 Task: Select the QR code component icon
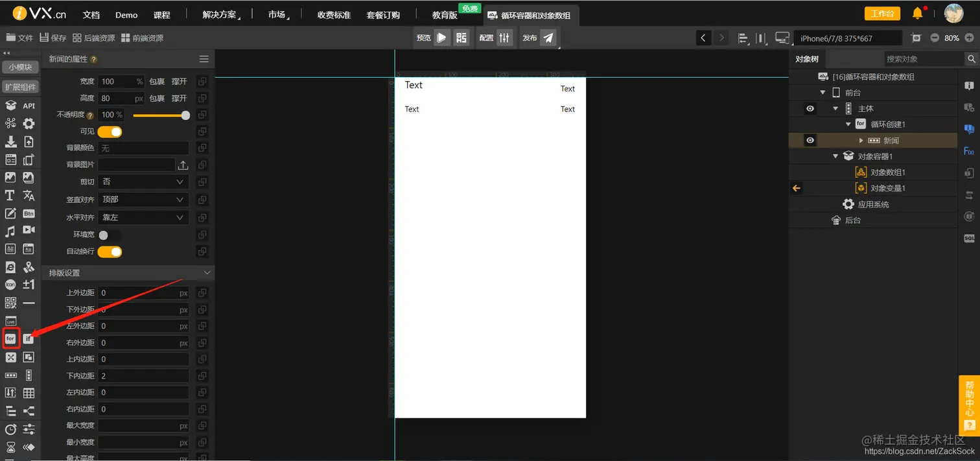click(x=10, y=303)
